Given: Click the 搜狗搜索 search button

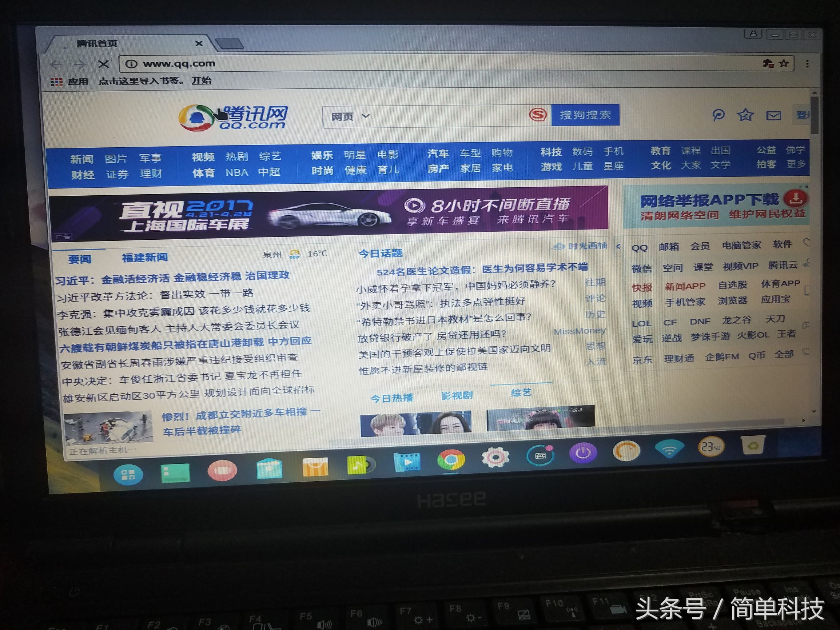Looking at the screenshot, I should tap(586, 115).
